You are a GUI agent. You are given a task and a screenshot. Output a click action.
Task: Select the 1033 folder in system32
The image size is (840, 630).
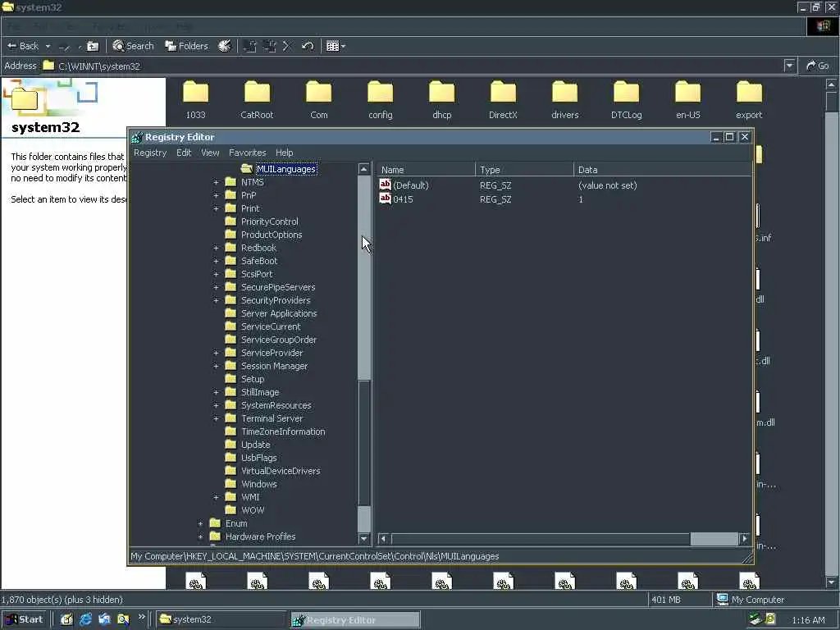coord(195,100)
